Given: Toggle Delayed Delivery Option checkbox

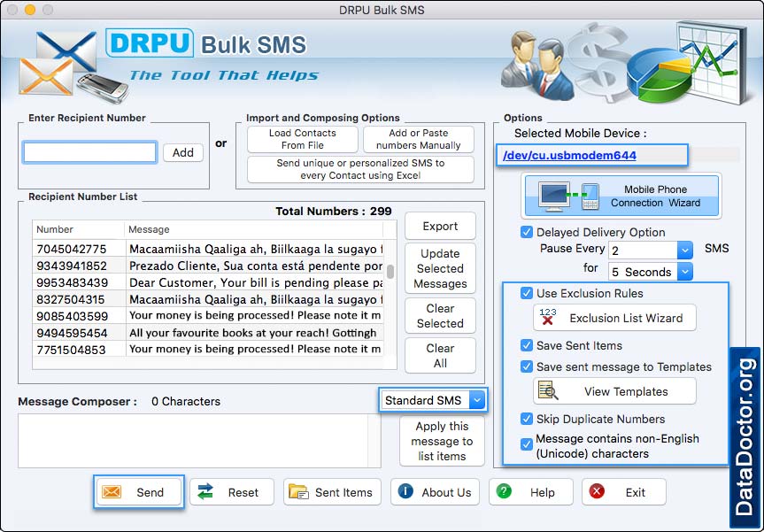Looking at the screenshot, I should point(527,232).
